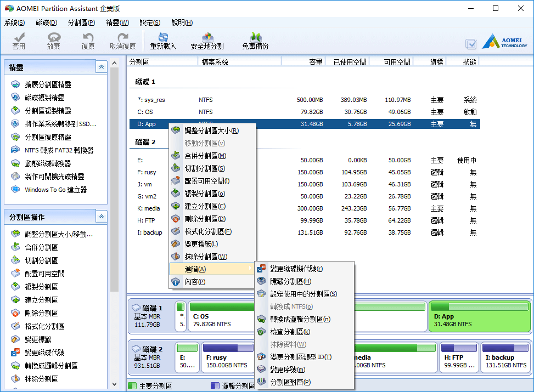Screen dimensions: 534x392
Task: Open 分割區復原精靈 wizard
Action: point(48,137)
